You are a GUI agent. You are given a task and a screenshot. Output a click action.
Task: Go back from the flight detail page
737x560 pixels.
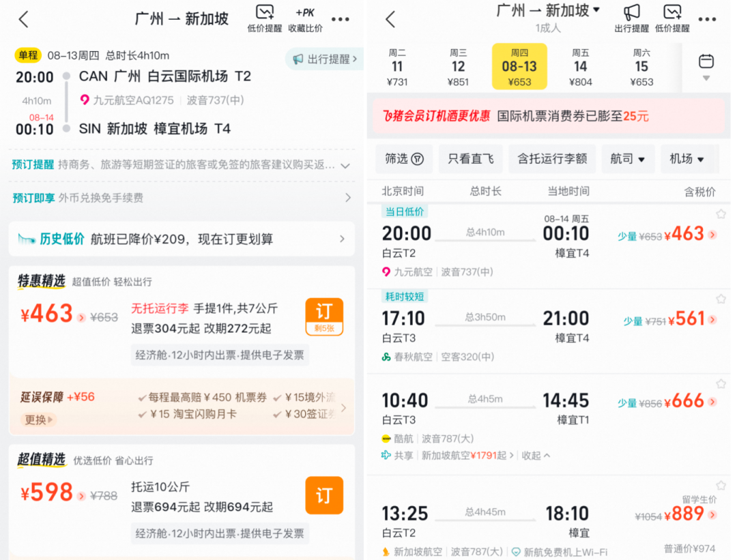pyautogui.click(x=23, y=19)
